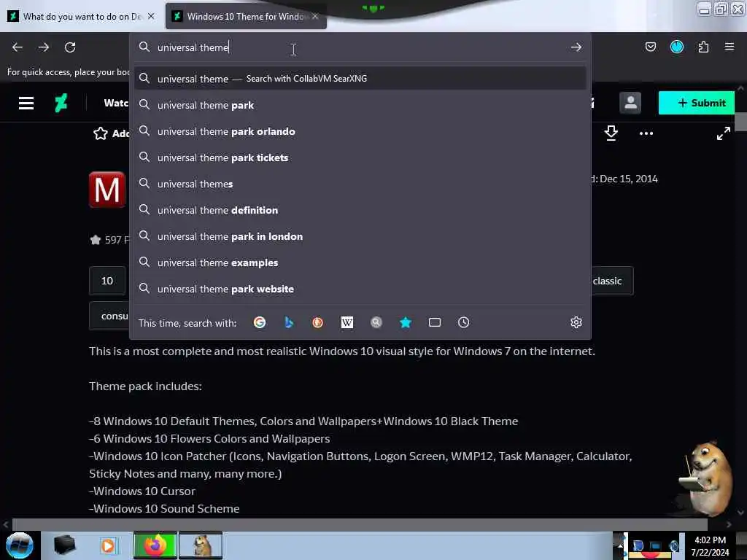Screen dimensions: 747x560
Task: Click the taskbar clock showing 4:02 PM
Action: point(710,545)
